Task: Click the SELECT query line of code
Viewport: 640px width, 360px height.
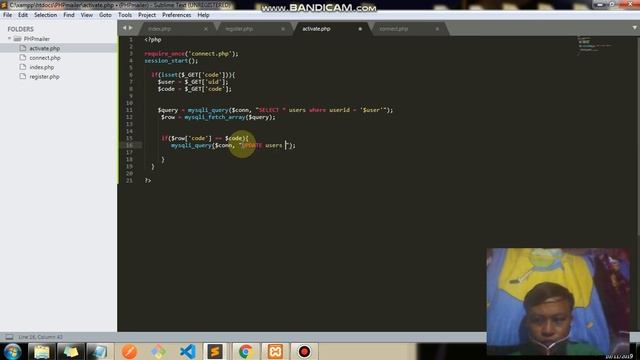Action: click(276, 110)
